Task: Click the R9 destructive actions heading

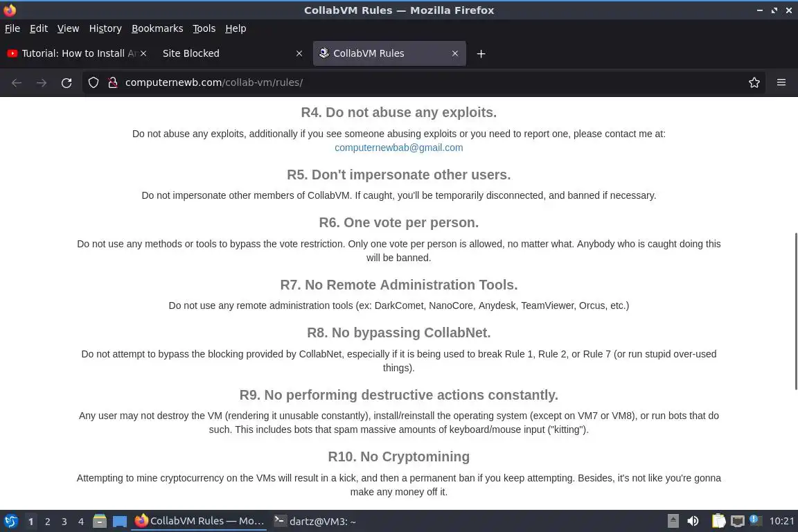Action: (398, 395)
